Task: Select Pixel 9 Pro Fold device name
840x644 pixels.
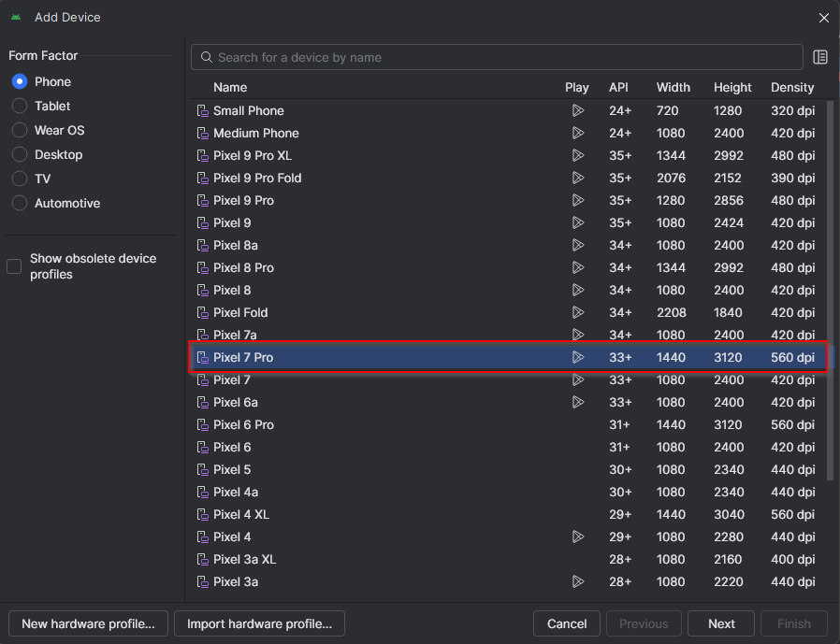Action: point(257,179)
